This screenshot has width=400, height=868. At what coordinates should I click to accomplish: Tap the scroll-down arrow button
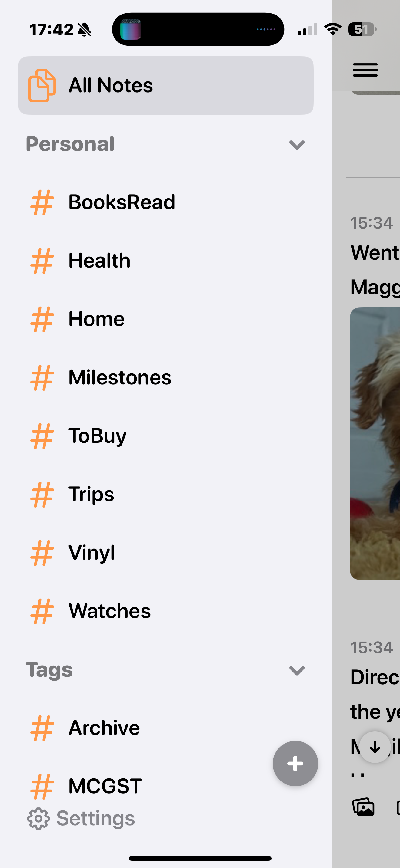tap(375, 747)
